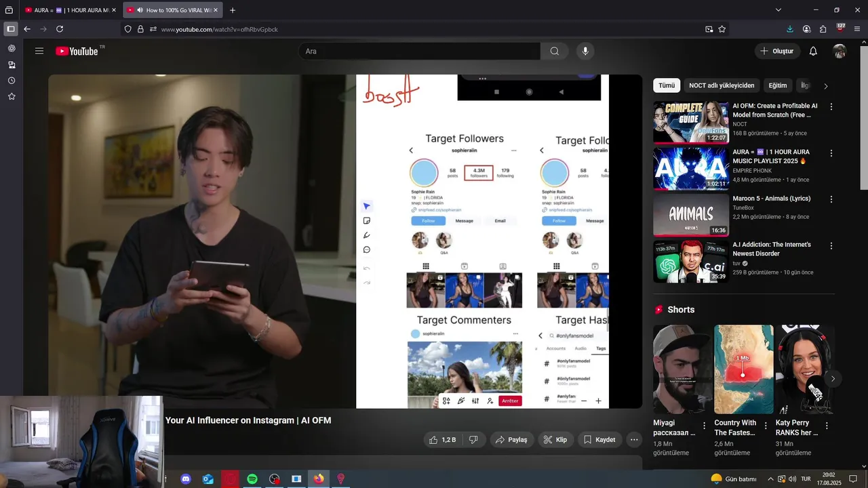Go back in browser history
Viewport: 868px width, 488px height.
pos(27,29)
